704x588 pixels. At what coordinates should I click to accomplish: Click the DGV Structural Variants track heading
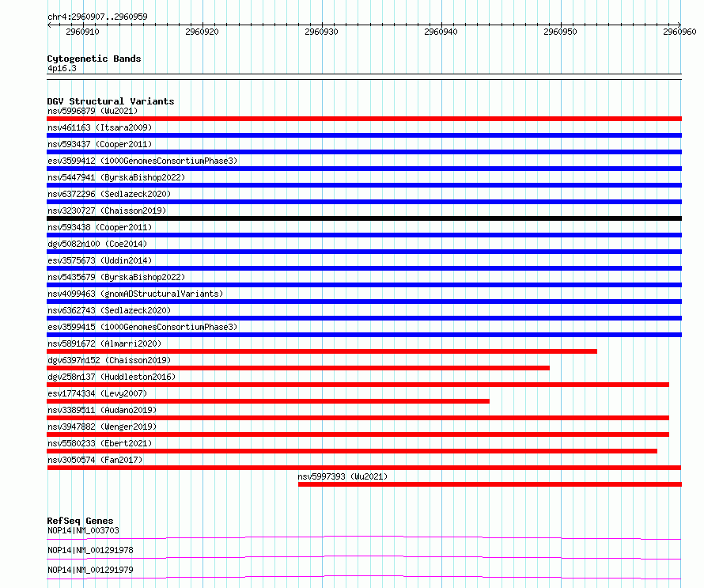(111, 101)
